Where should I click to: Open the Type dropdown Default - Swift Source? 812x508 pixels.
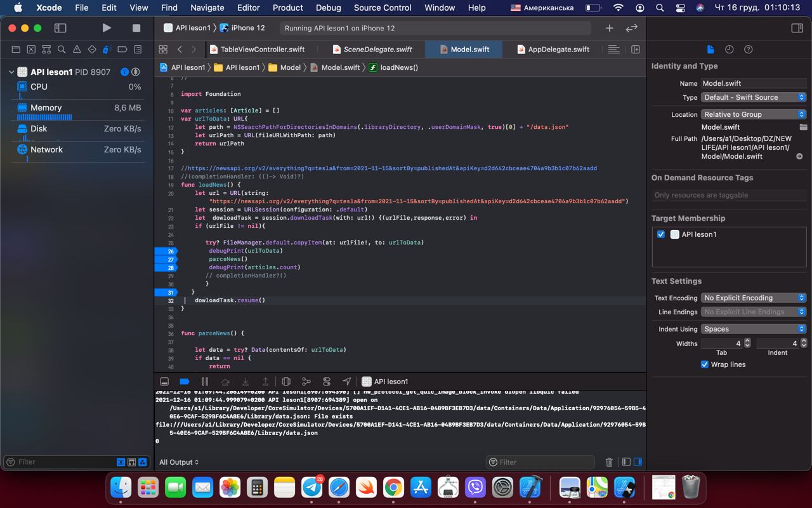(753, 97)
